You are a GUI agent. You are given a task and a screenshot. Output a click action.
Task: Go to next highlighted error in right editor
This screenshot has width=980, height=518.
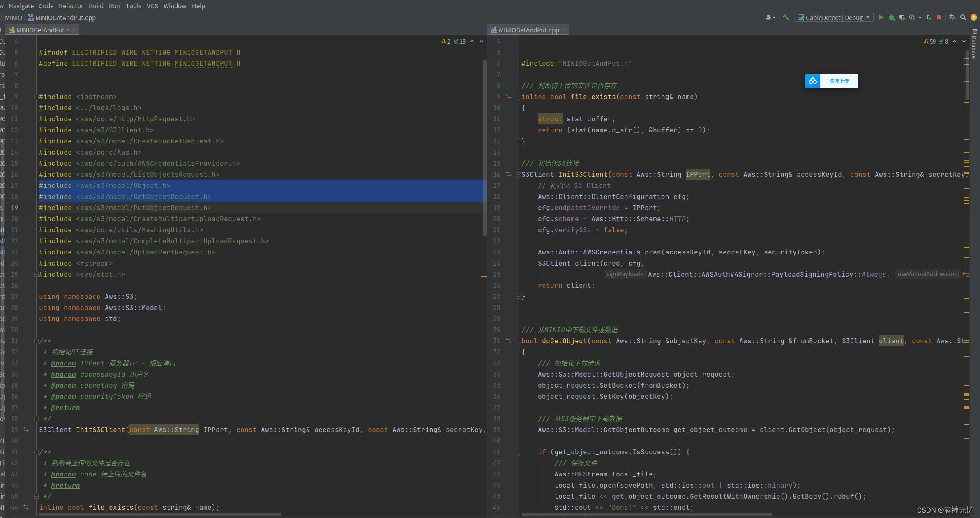tap(964, 42)
